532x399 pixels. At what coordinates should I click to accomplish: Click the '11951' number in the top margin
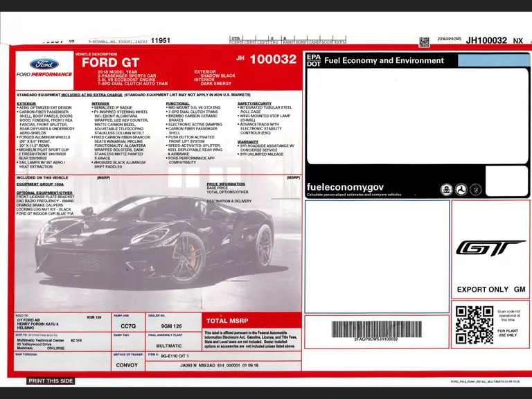pos(161,40)
